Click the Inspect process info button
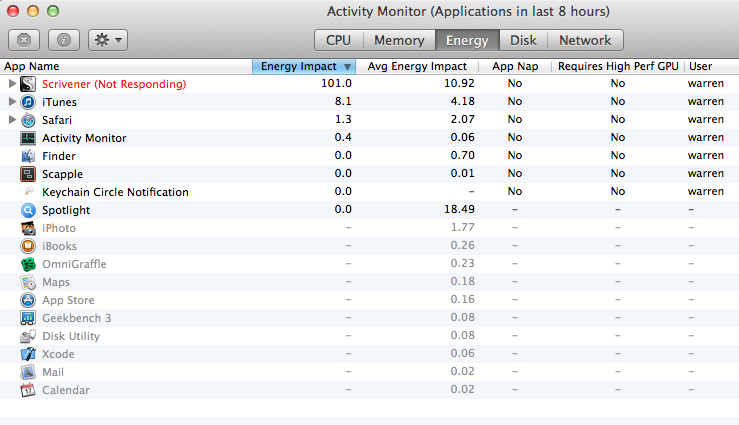Image resolution: width=739 pixels, height=425 pixels. coord(64,40)
